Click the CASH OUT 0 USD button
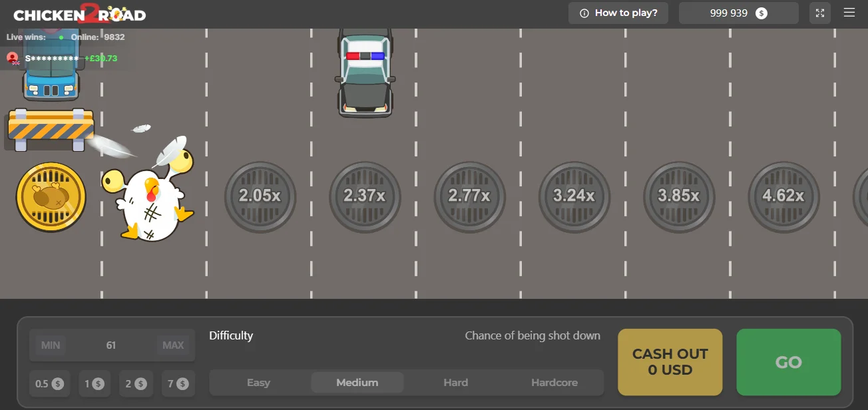 pos(670,362)
